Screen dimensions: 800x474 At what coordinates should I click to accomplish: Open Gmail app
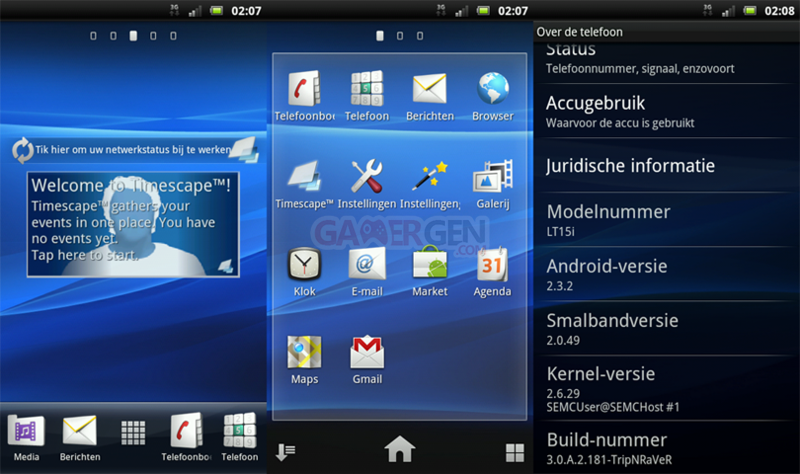coord(367,360)
